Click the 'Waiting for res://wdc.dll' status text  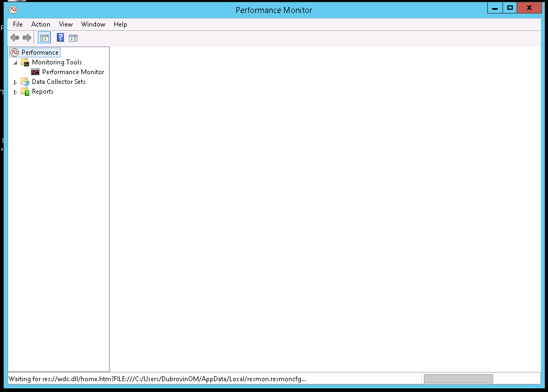pyautogui.click(x=157, y=379)
